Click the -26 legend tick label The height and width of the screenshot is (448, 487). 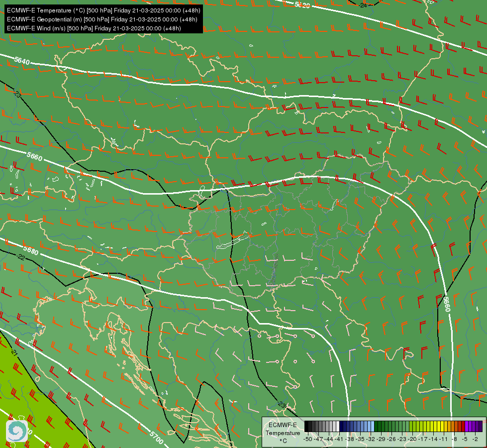pyautogui.click(x=392, y=439)
